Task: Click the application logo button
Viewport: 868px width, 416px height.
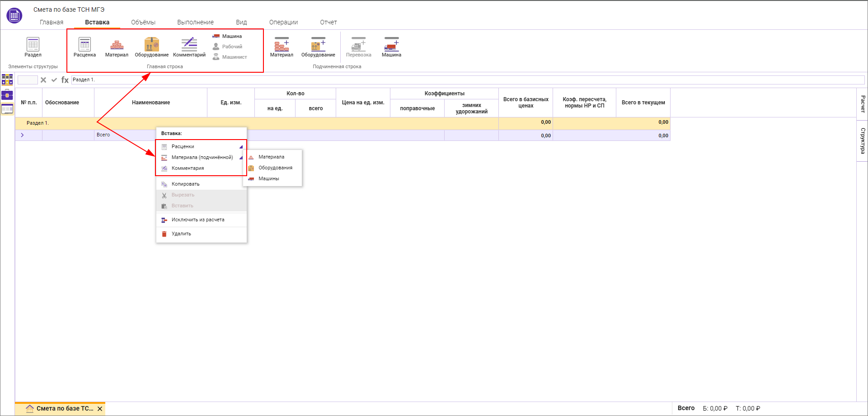Action: pos(14,16)
